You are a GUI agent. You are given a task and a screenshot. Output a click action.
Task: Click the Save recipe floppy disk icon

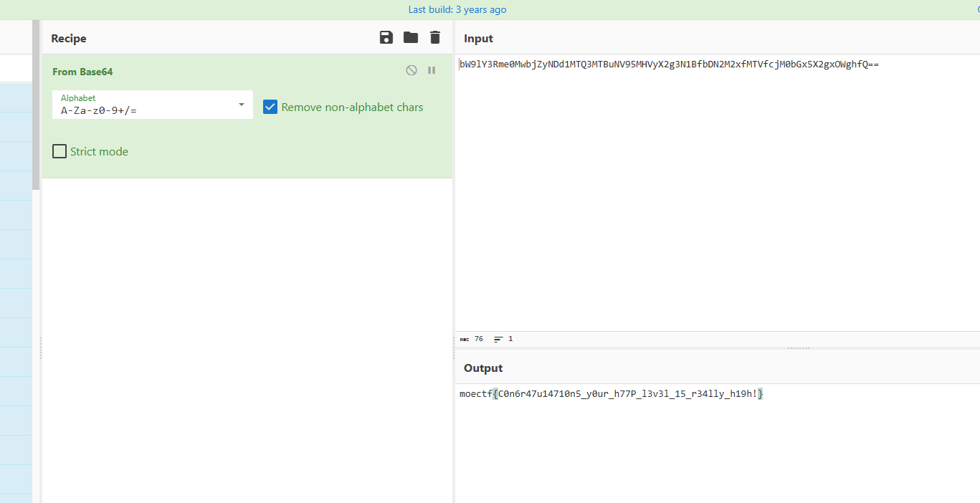386,38
